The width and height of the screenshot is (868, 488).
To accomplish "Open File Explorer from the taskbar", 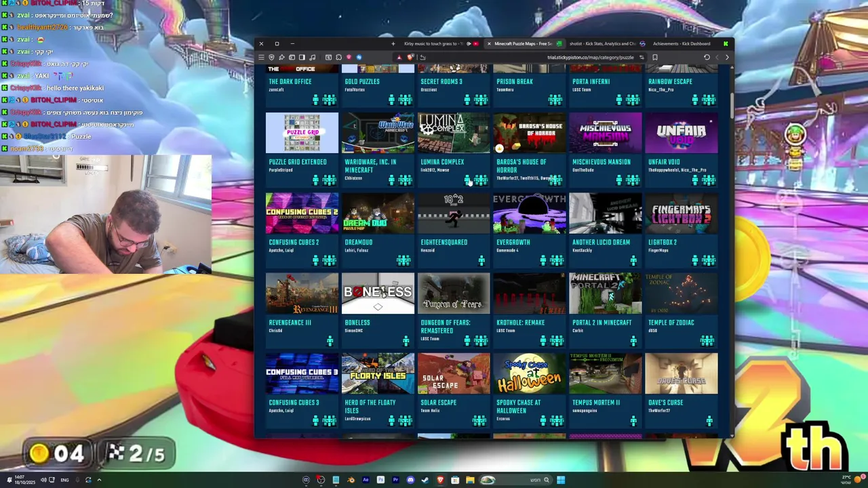I will click(470, 480).
